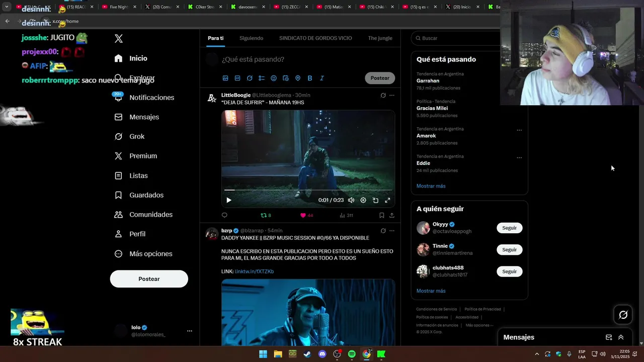
Task: Open Grok actions on bzrp post
Action: pos(383,231)
